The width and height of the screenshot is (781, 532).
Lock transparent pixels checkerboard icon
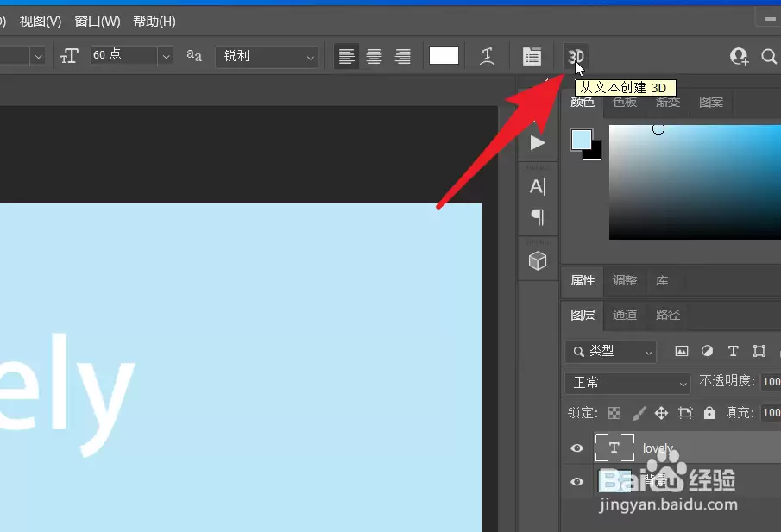(614, 413)
